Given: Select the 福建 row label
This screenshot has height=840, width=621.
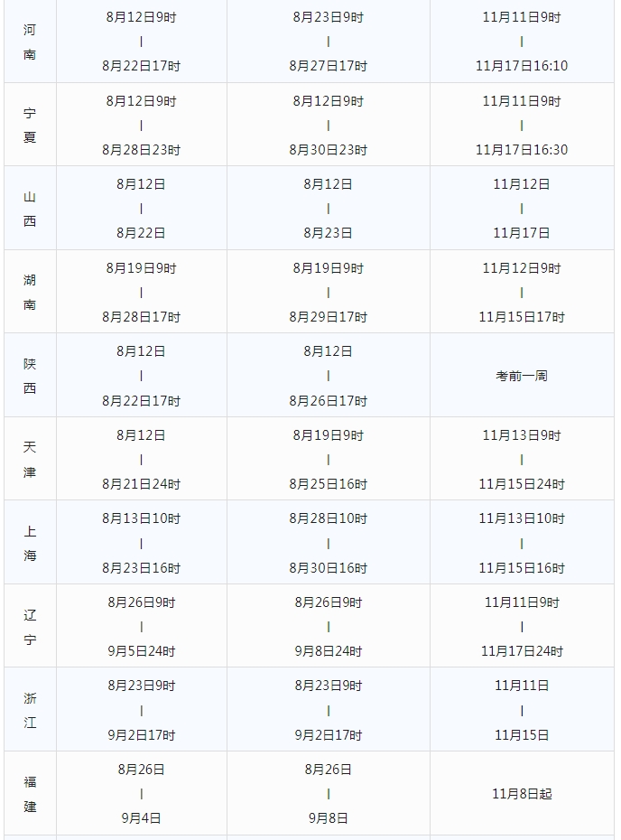Looking at the screenshot, I should click(30, 794).
